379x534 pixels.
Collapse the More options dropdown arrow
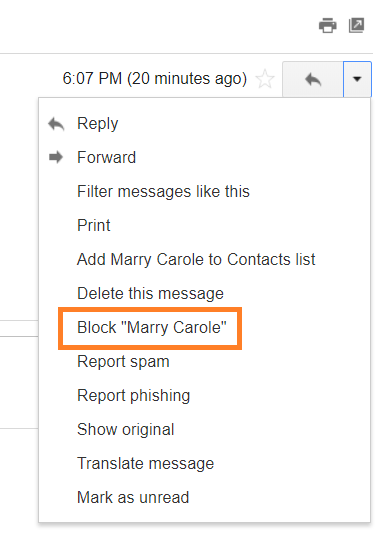pos(357,79)
